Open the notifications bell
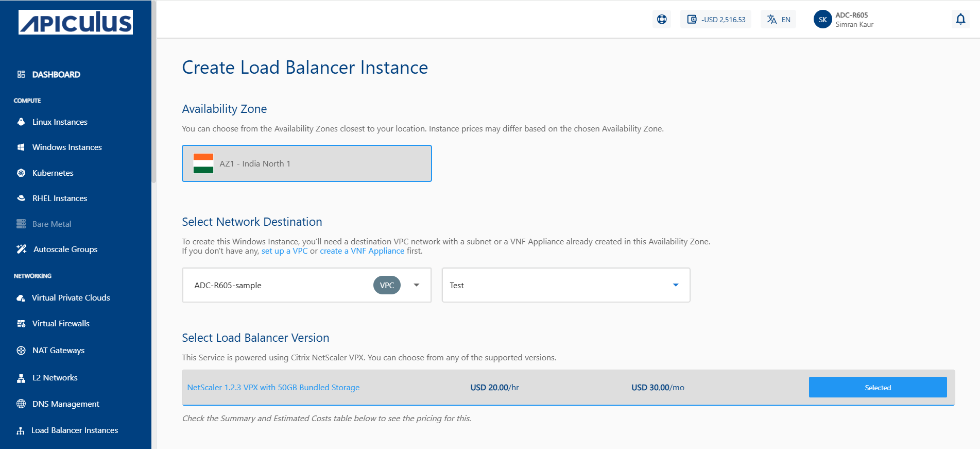The width and height of the screenshot is (980, 449). (x=960, y=19)
